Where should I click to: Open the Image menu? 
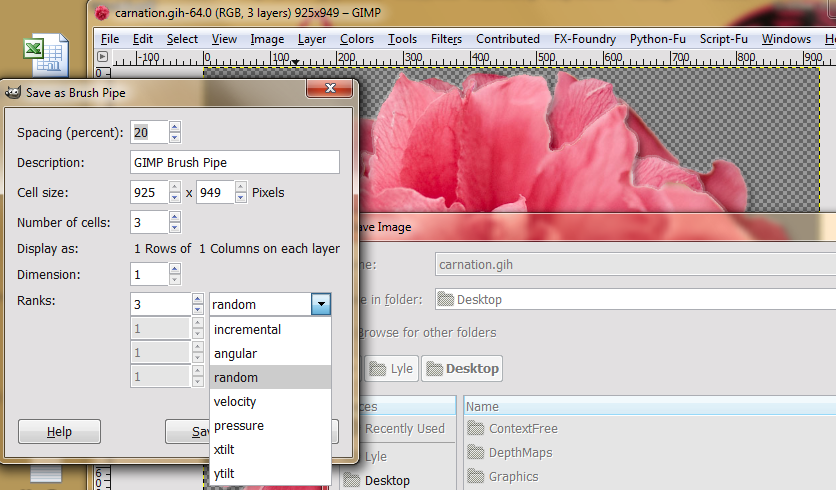[267, 39]
